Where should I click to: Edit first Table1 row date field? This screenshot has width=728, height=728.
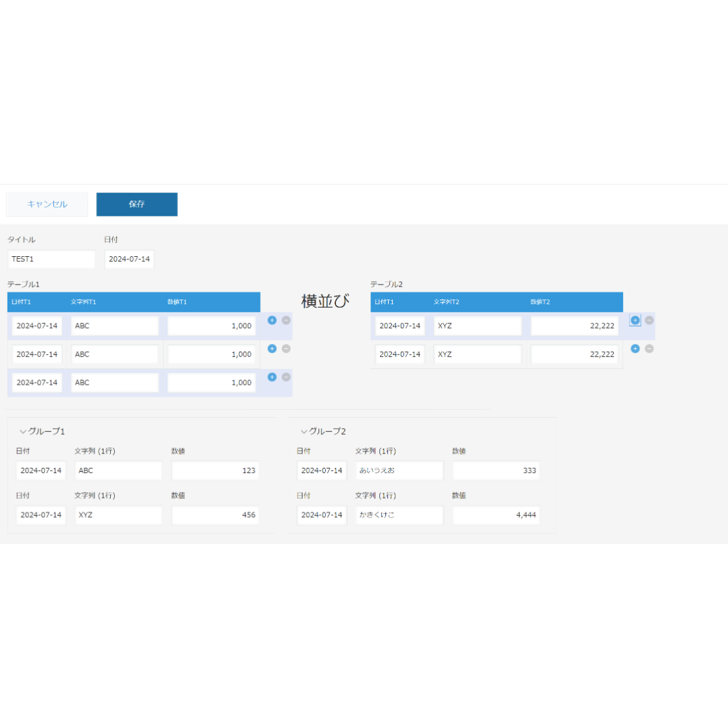(x=37, y=326)
